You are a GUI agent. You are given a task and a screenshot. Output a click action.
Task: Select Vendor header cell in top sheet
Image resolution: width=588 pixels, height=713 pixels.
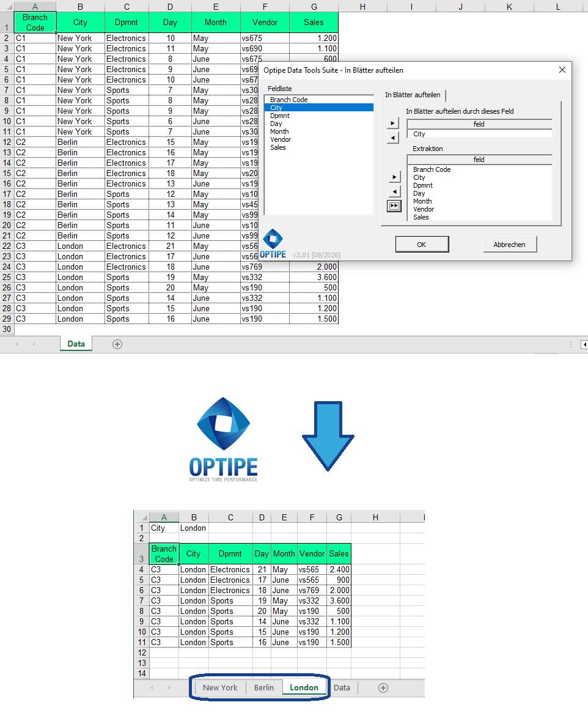coord(265,22)
